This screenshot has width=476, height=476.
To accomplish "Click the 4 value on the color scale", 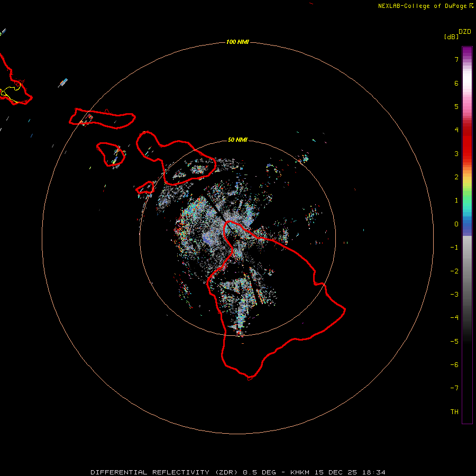I will [456, 130].
